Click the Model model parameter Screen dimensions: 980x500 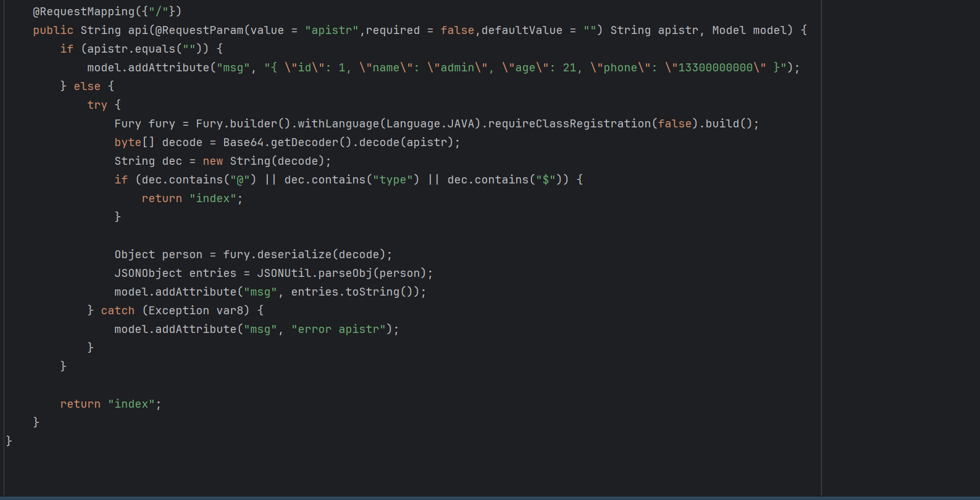tap(750, 30)
